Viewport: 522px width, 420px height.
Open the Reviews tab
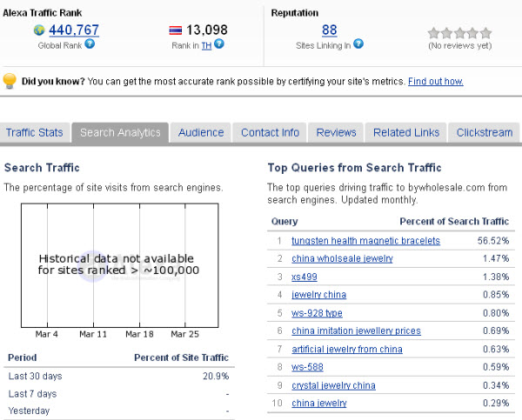point(336,133)
